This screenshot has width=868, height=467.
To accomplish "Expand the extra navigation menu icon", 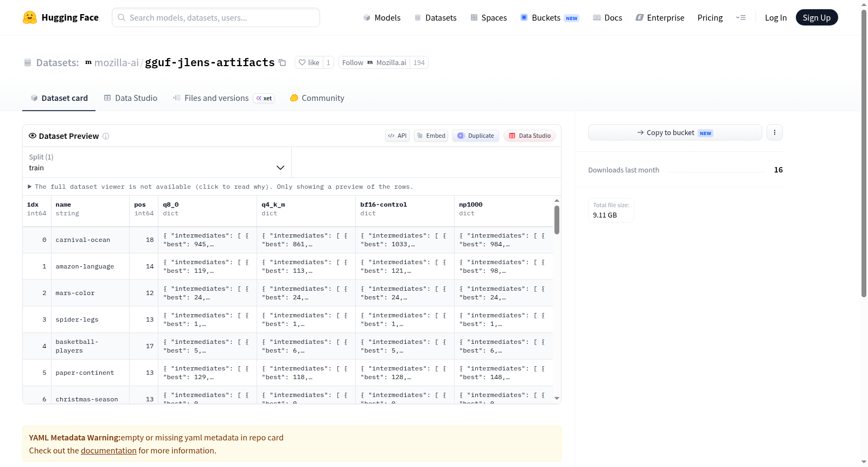I will tap(741, 17).
